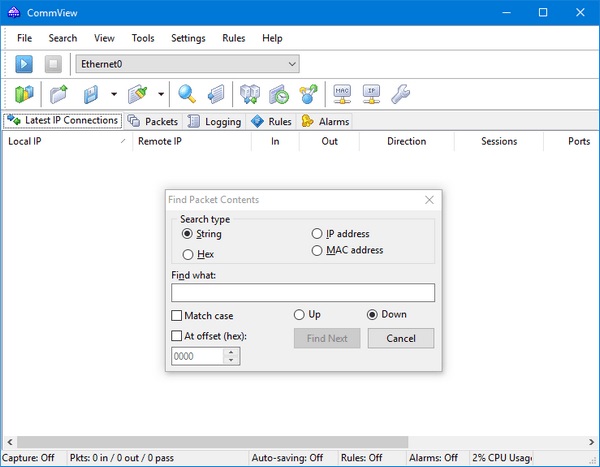Switch to the Packets tab

pos(153,121)
